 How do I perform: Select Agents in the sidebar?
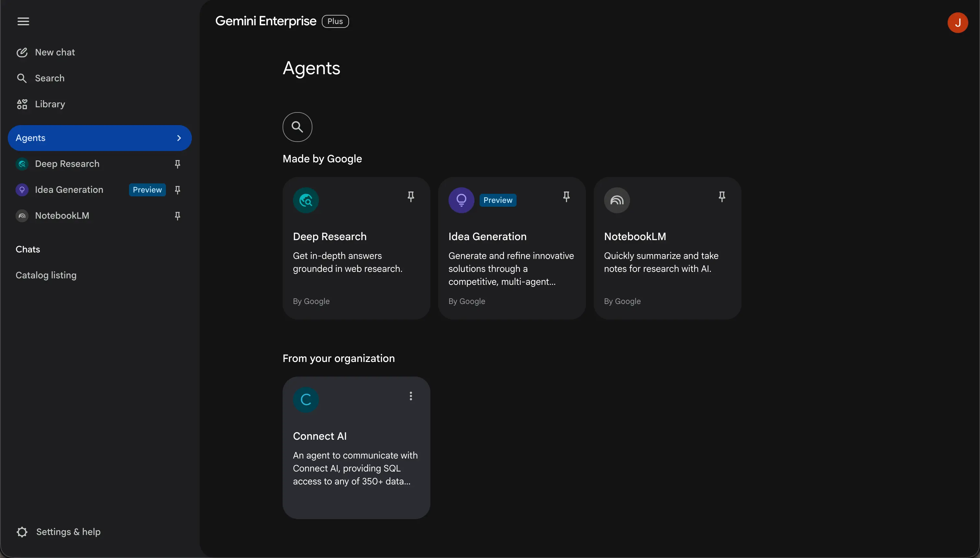[31, 138]
